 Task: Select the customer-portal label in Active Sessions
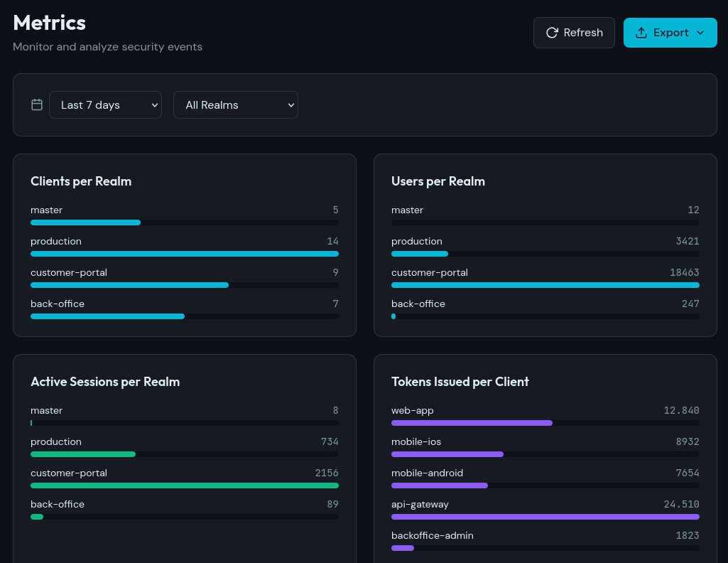pyautogui.click(x=69, y=473)
